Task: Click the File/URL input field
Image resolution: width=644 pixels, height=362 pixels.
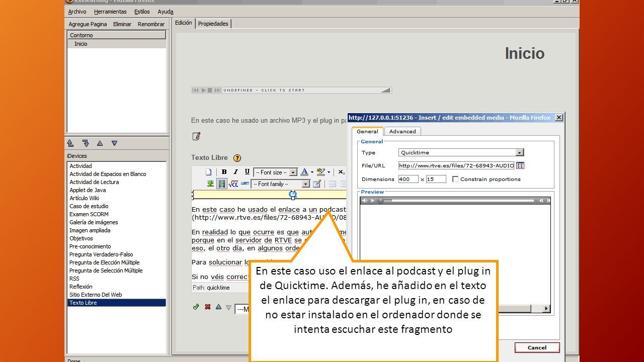Action: point(456,165)
